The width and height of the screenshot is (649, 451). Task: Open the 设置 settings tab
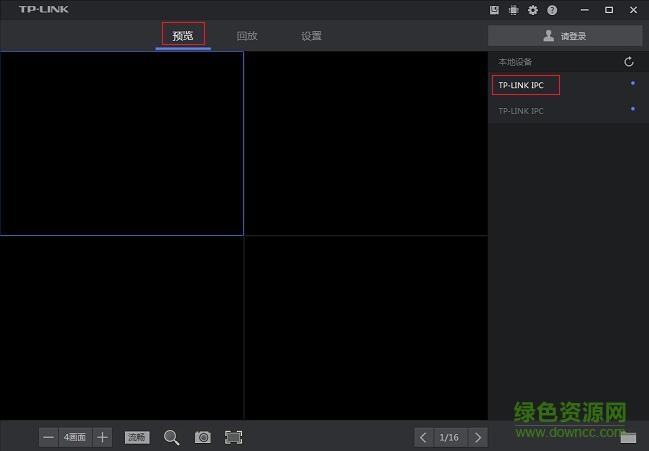coord(311,36)
